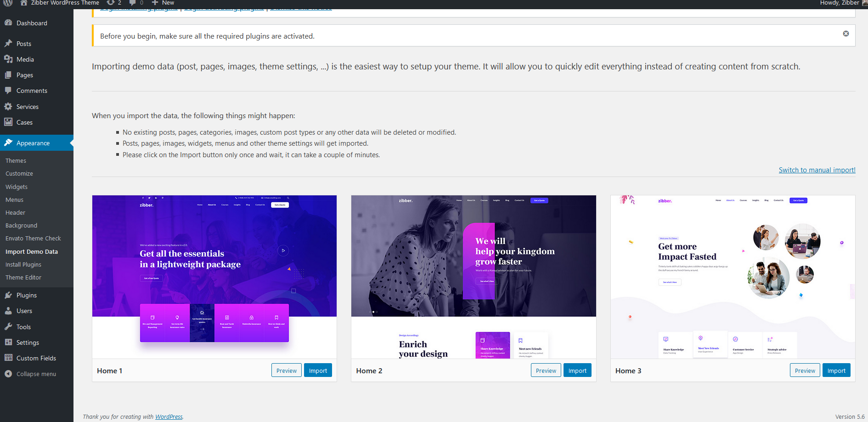
Task: Click the Custom Fields icon
Action: (x=8, y=358)
